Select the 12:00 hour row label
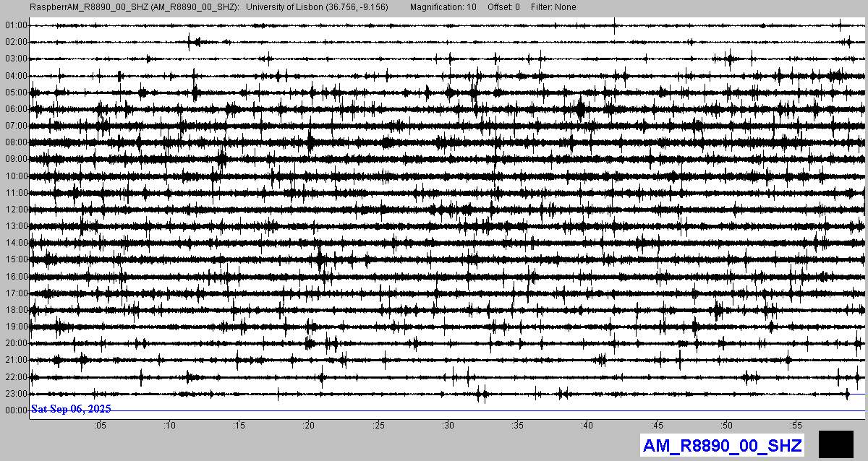This screenshot has width=868, height=461. [16, 210]
